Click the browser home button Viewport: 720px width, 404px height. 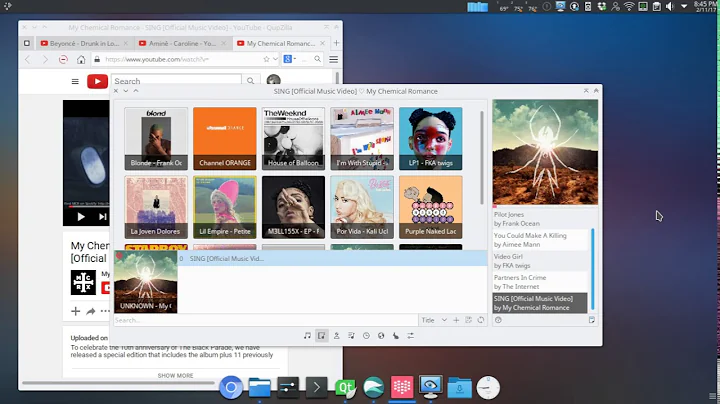pyautogui.click(x=81, y=59)
